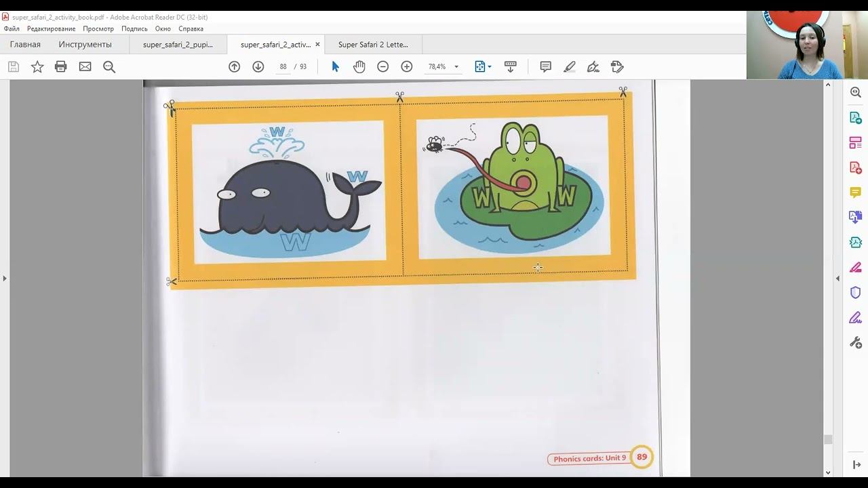Viewport: 868px width, 488px height.
Task: Open the teal Compress PDF tool in the right pane
Action: [x=856, y=243]
